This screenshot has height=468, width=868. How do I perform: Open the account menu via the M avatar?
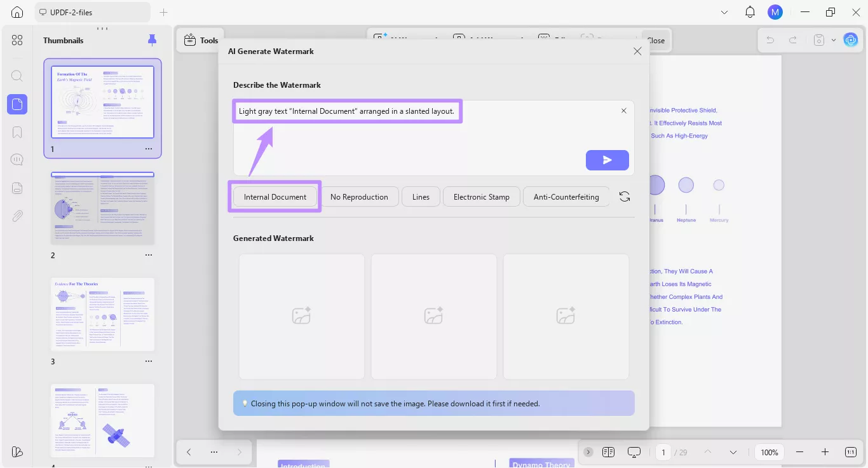click(x=775, y=11)
